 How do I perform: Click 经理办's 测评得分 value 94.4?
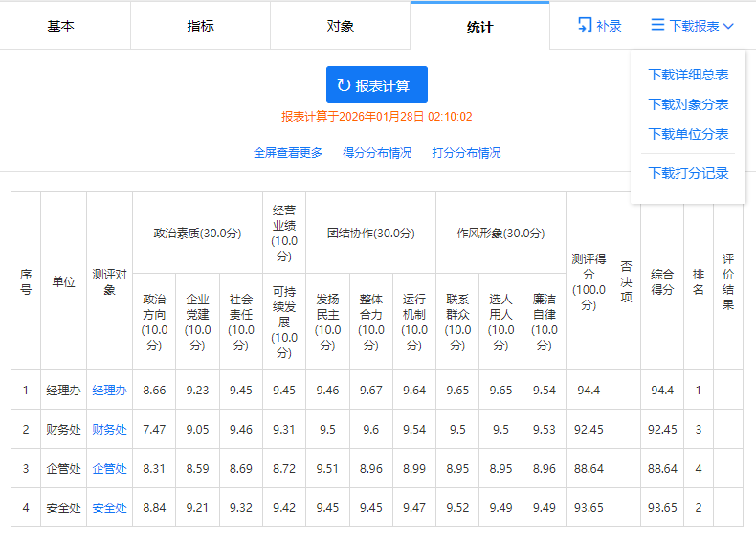point(589,390)
